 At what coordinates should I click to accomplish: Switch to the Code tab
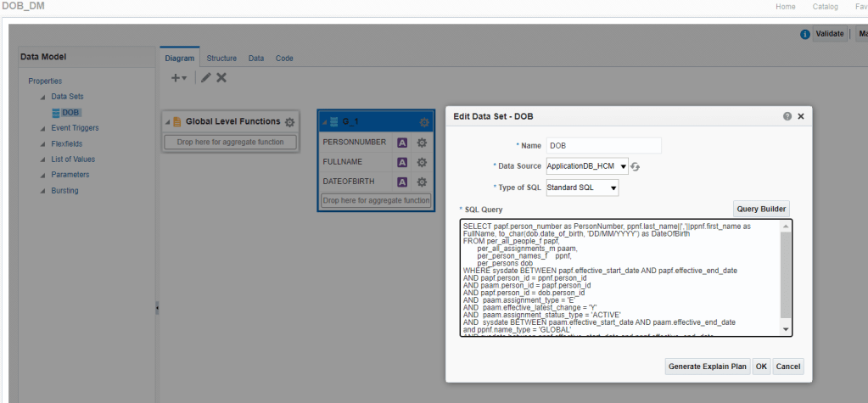tap(284, 59)
